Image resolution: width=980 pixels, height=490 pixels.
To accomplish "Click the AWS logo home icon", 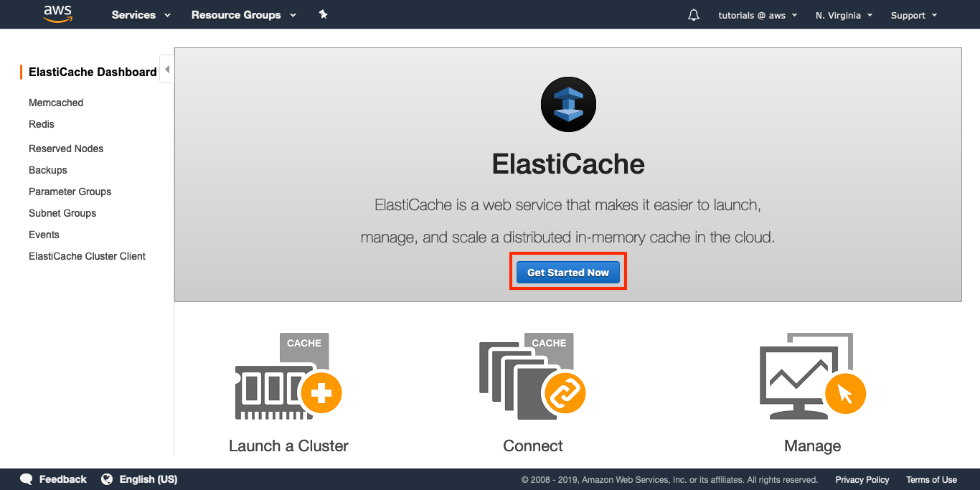I will pos(58,14).
